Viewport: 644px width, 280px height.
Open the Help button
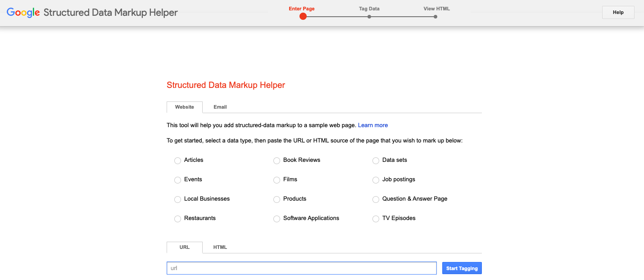618,12
